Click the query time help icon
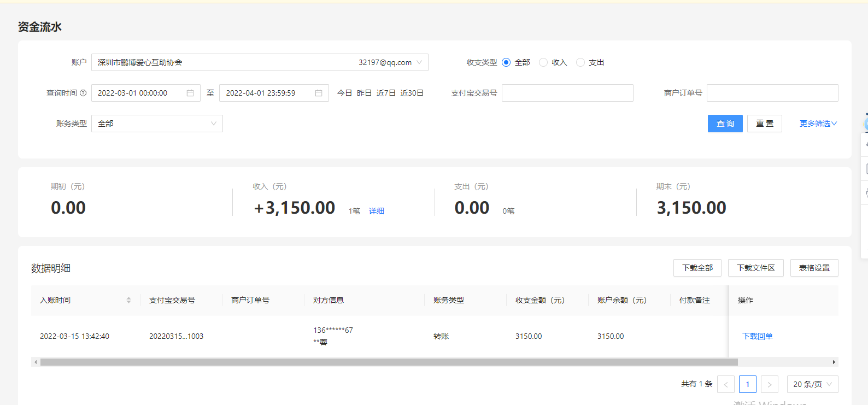Screen dimensions: 868x405 (x=83, y=93)
